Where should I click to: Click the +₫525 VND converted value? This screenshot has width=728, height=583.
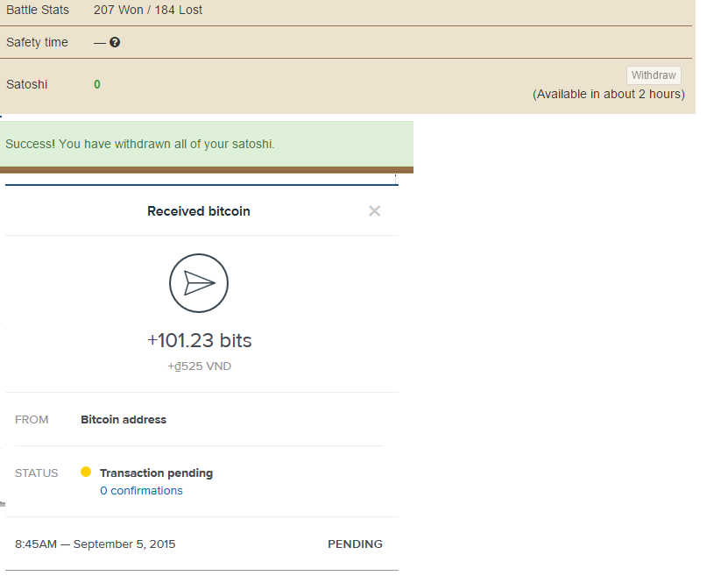tap(199, 366)
